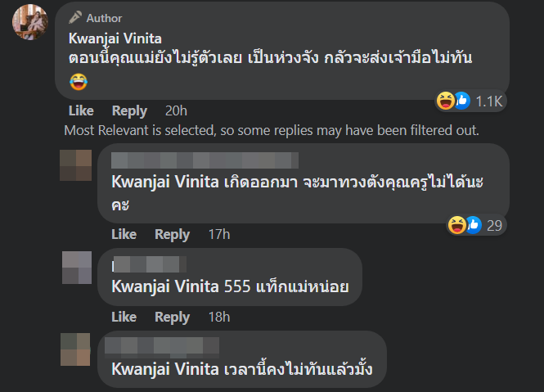Open the 17h timestamp link

tap(218, 234)
